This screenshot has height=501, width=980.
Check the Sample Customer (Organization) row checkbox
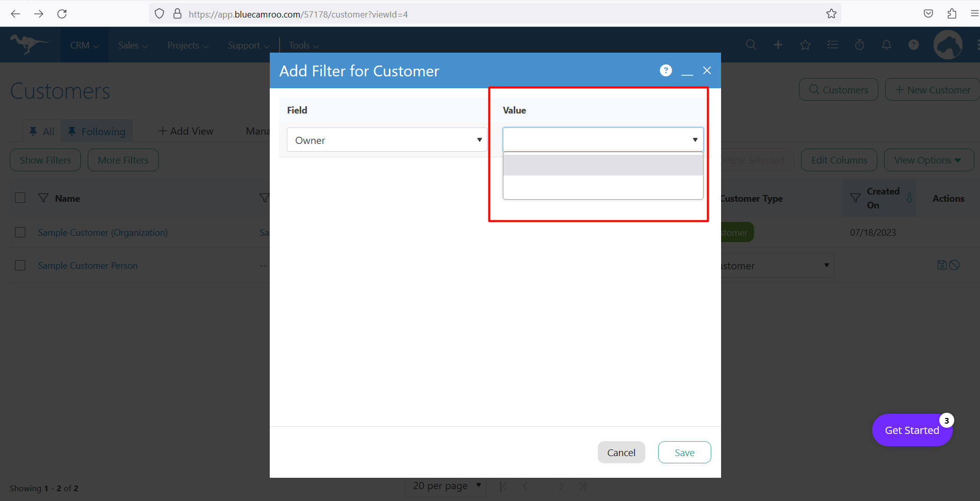pyautogui.click(x=20, y=232)
